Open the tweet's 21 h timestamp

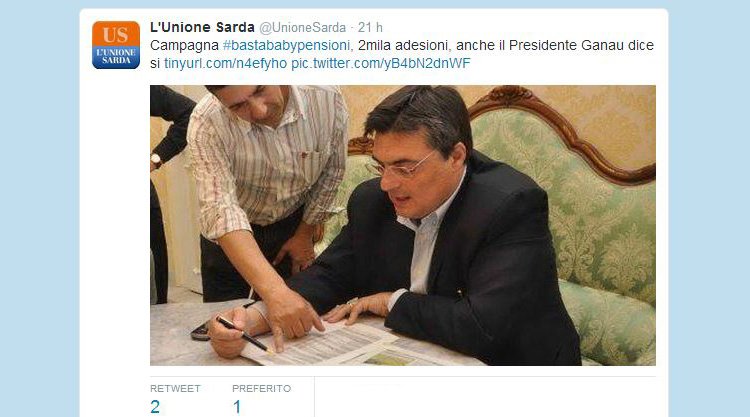click(x=370, y=27)
